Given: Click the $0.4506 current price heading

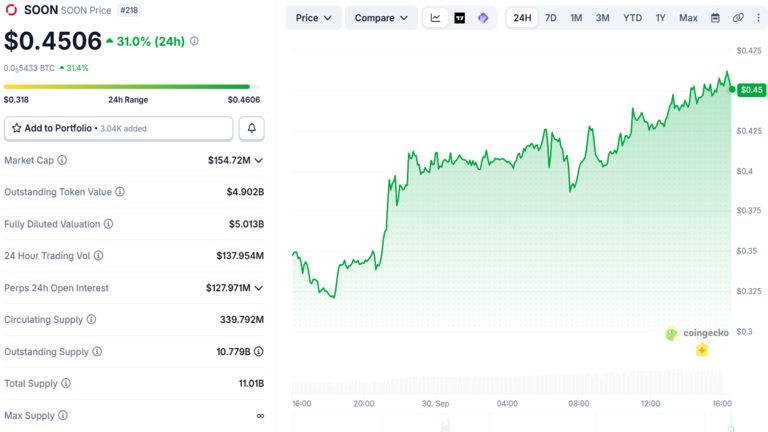Looking at the screenshot, I should pyautogui.click(x=53, y=41).
